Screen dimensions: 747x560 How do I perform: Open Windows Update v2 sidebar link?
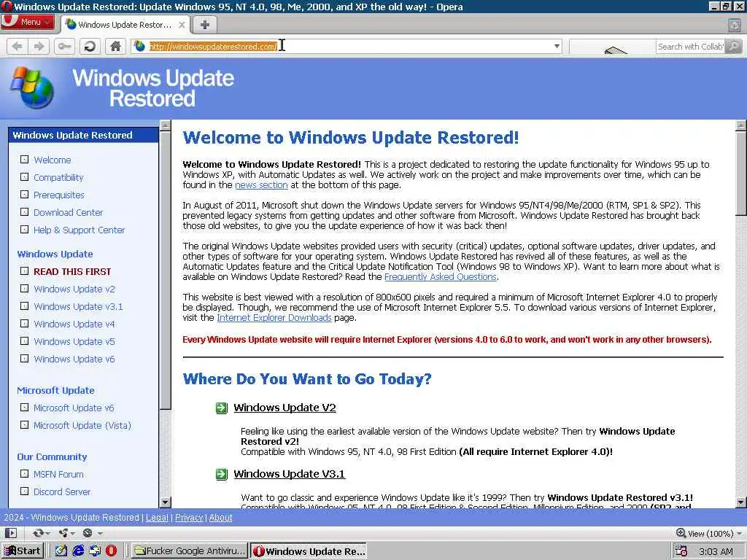click(74, 289)
